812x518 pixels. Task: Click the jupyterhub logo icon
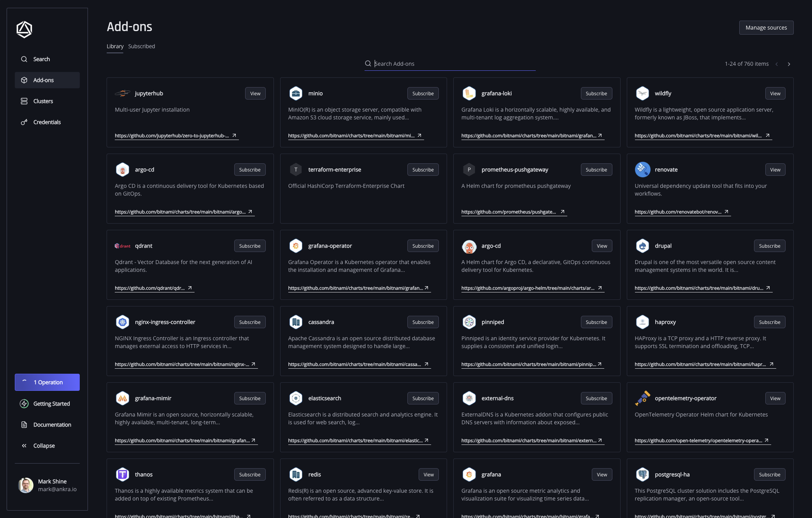[x=123, y=93]
